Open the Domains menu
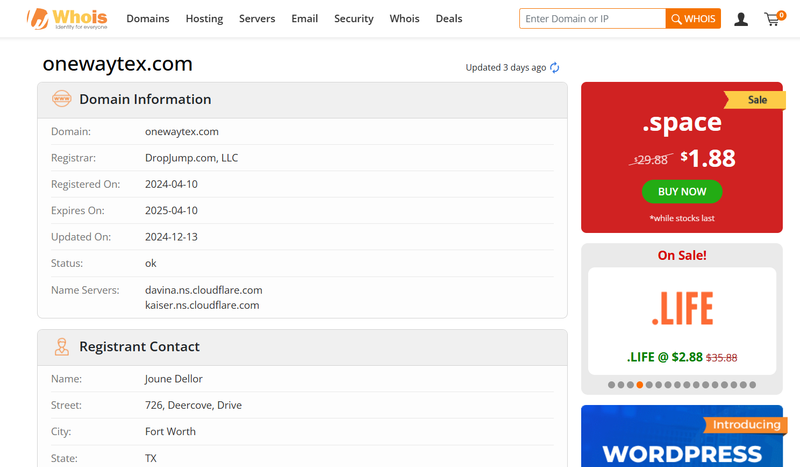 [x=148, y=19]
